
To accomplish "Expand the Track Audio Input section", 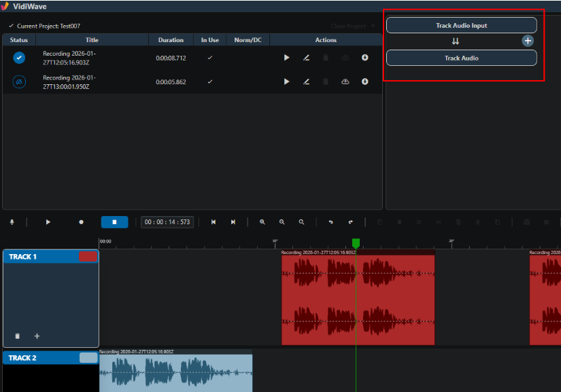I will pyautogui.click(x=462, y=25).
